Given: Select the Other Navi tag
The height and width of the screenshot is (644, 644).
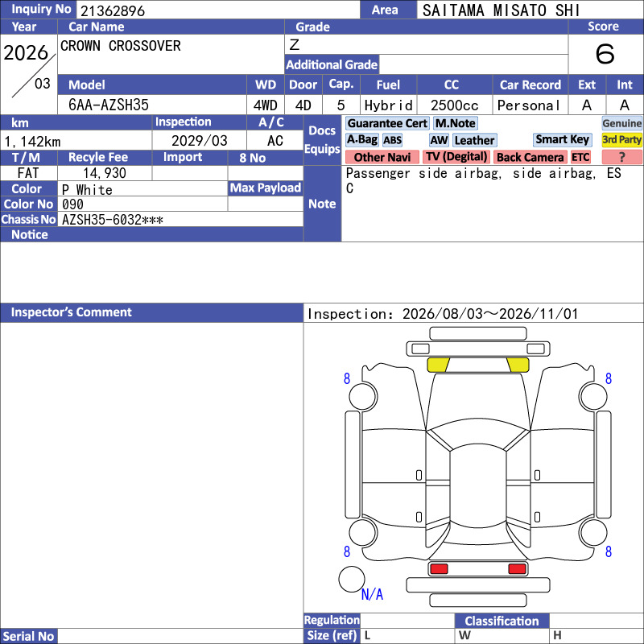Looking at the screenshot, I should click(382, 157).
